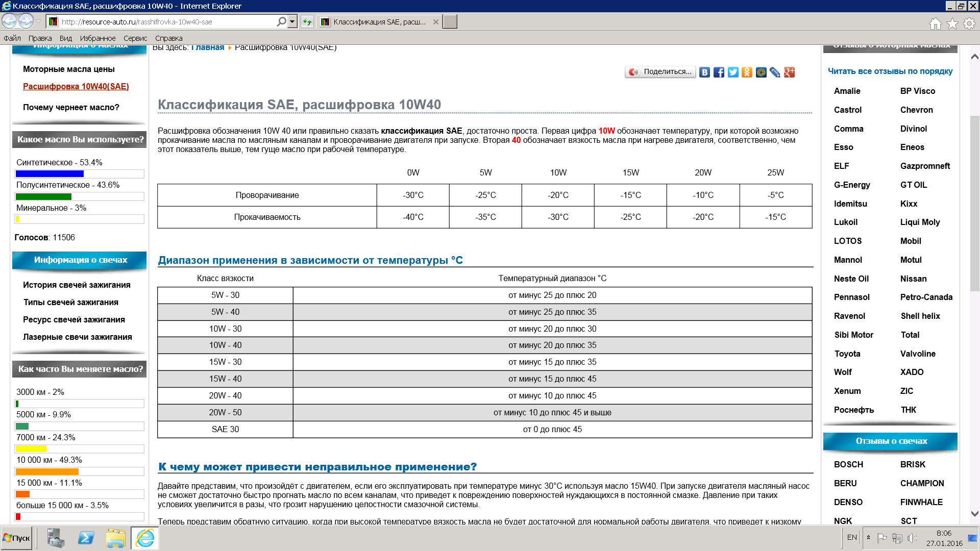Viewport: 980px width, 551px height.
Task: Open the Избранное menu
Action: click(97, 38)
